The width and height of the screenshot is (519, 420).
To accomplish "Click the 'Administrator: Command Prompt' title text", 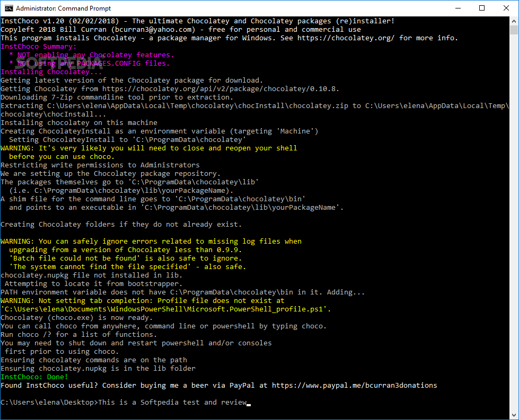I will (63, 8).
